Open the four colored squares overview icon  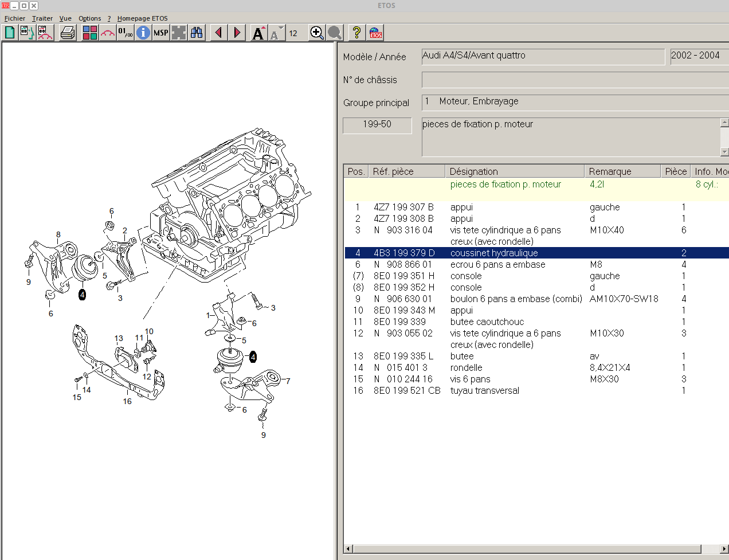coord(89,33)
